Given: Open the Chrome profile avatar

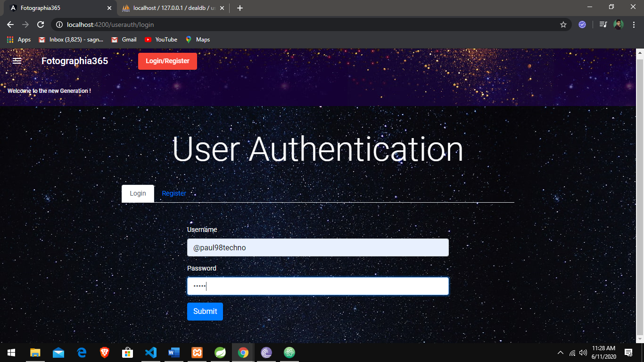Looking at the screenshot, I should pos(619,25).
